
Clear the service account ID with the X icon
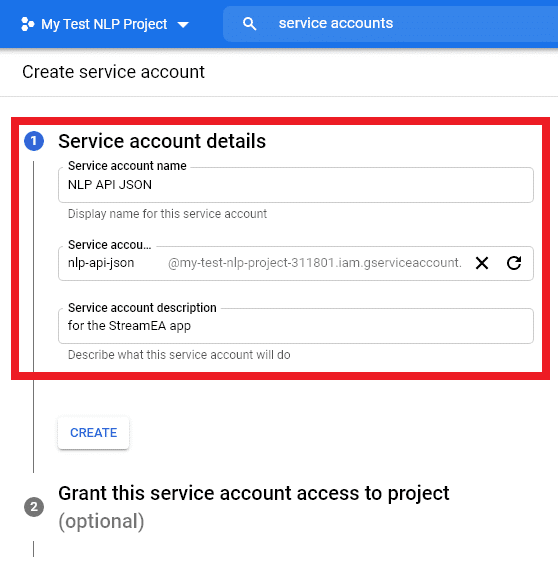tap(482, 263)
